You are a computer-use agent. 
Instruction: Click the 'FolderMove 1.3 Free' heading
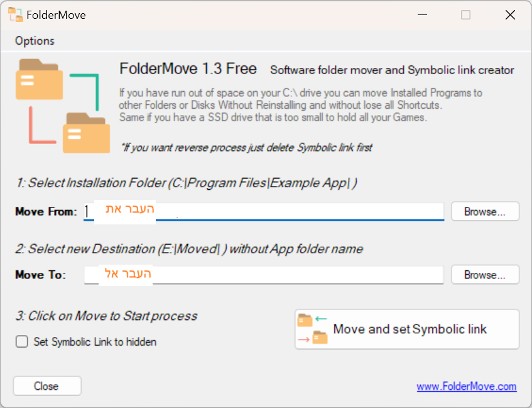(x=188, y=69)
